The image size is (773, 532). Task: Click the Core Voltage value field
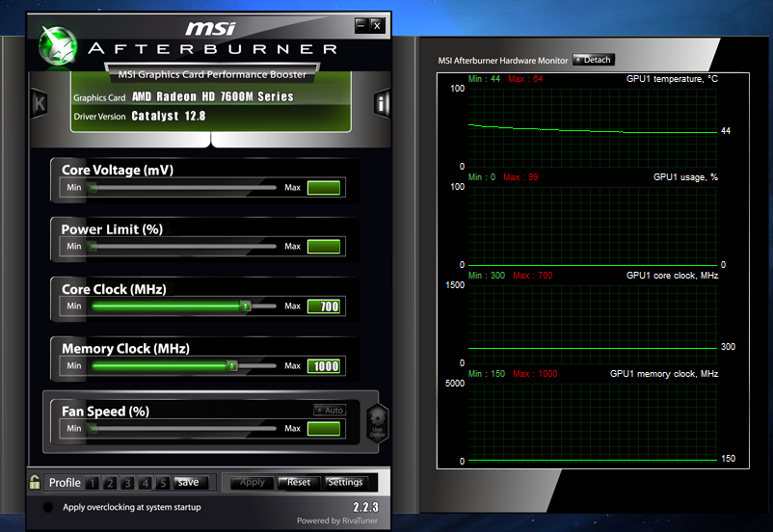[324, 187]
